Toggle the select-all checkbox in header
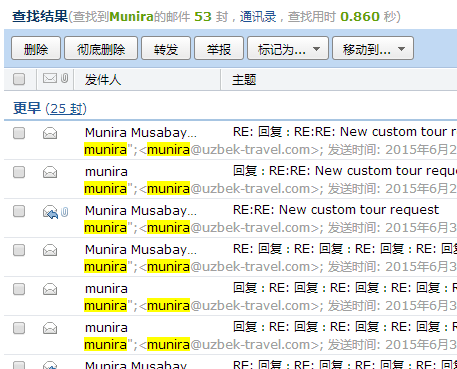This screenshot has height=369, width=457. coord(19,79)
